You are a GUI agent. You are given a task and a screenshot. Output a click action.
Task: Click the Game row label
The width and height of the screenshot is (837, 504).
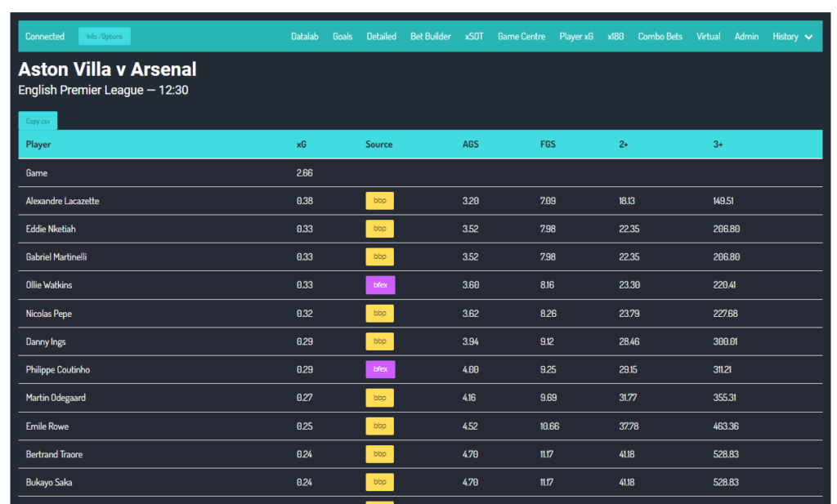(36, 173)
